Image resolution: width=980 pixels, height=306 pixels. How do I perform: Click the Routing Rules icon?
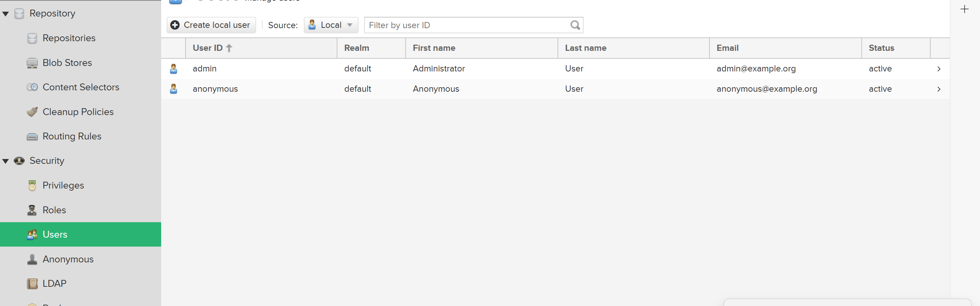pyautogui.click(x=32, y=137)
